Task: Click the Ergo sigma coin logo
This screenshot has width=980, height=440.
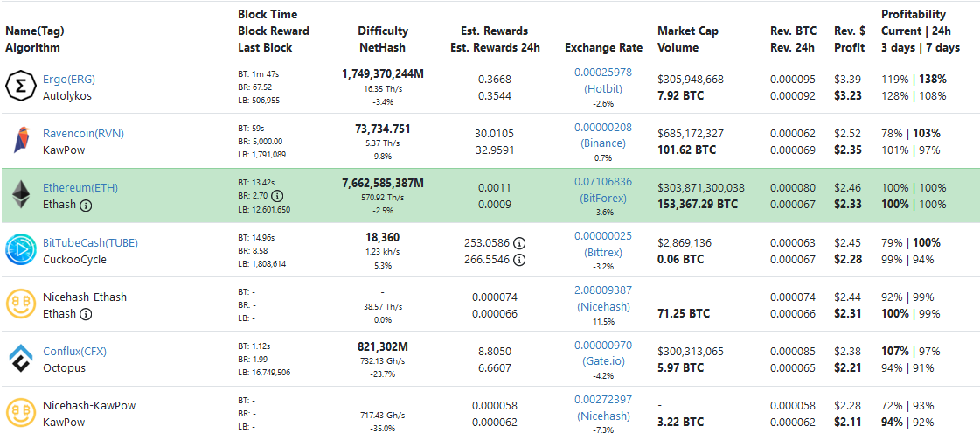Action: [19, 87]
